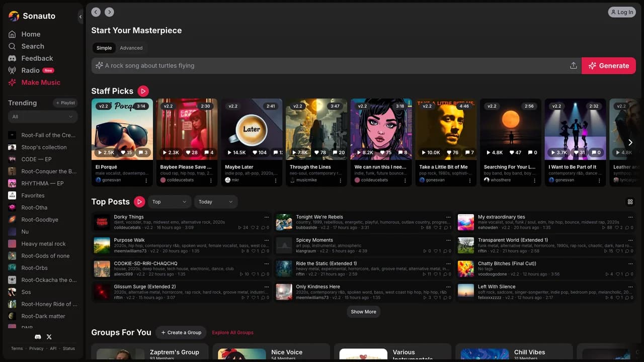Click the Generate button
This screenshot has width=644, height=362.
point(609,66)
